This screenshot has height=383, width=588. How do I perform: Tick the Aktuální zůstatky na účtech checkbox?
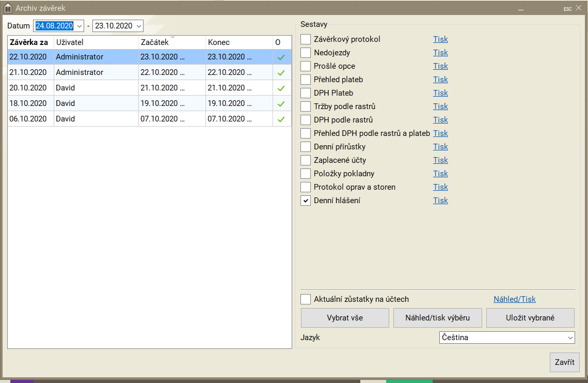coord(306,299)
